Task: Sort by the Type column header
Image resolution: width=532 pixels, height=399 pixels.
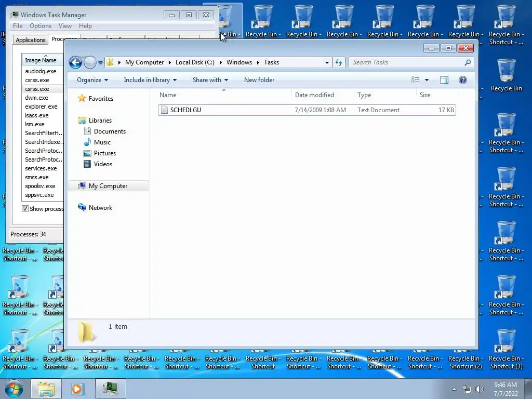Action: point(385,95)
